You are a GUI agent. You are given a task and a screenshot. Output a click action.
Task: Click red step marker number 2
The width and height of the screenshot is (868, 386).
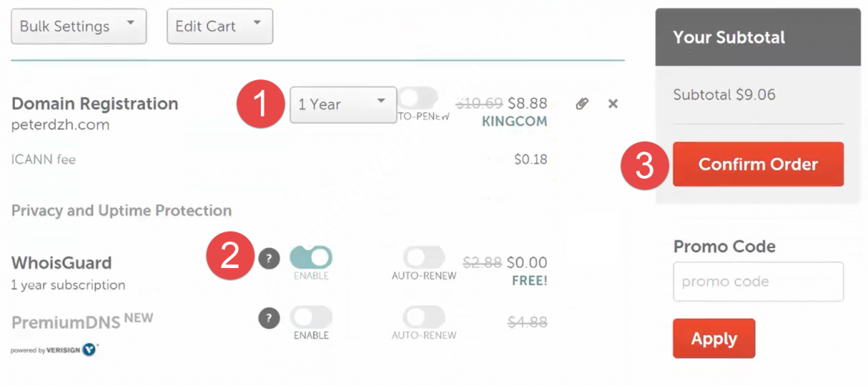pos(230,256)
